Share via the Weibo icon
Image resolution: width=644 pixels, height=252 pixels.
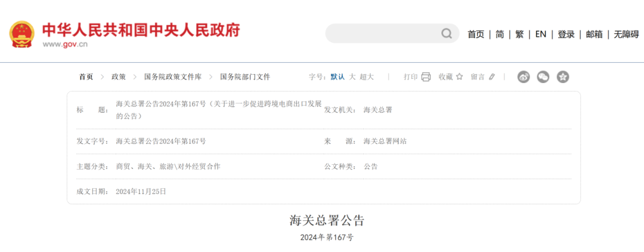tap(524, 76)
